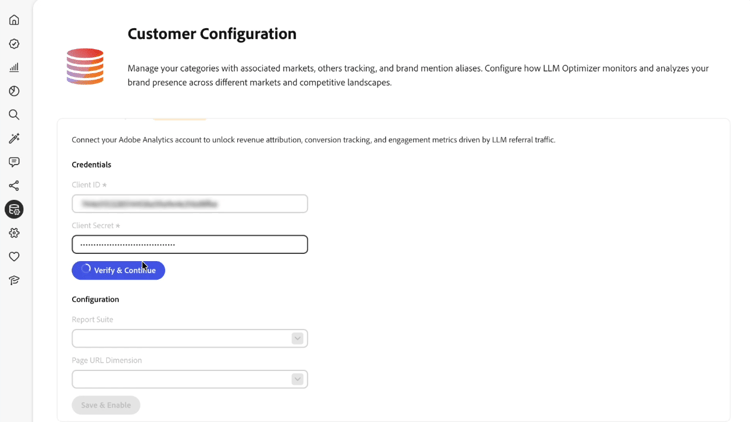
Task: Open the bar chart analytics icon
Action: [x=14, y=68]
